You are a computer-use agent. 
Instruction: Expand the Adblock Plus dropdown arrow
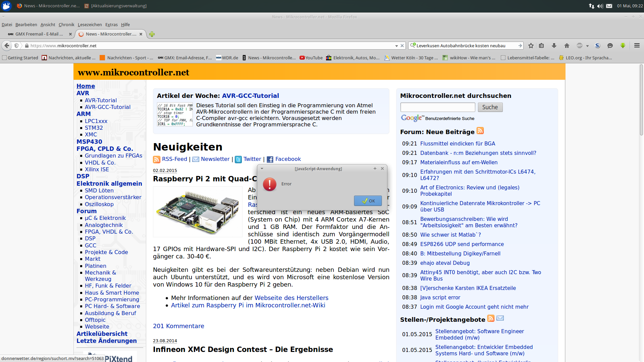tap(587, 46)
